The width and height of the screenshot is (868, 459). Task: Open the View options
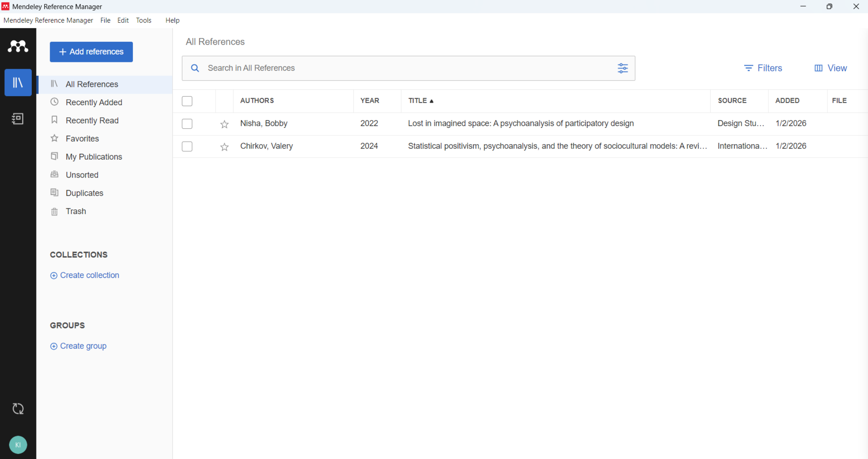click(x=830, y=68)
